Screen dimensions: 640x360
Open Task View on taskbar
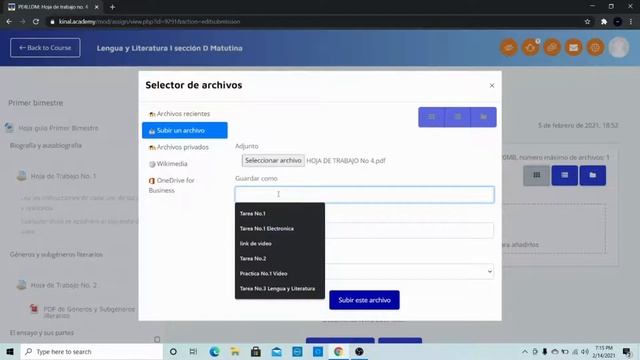point(193,351)
